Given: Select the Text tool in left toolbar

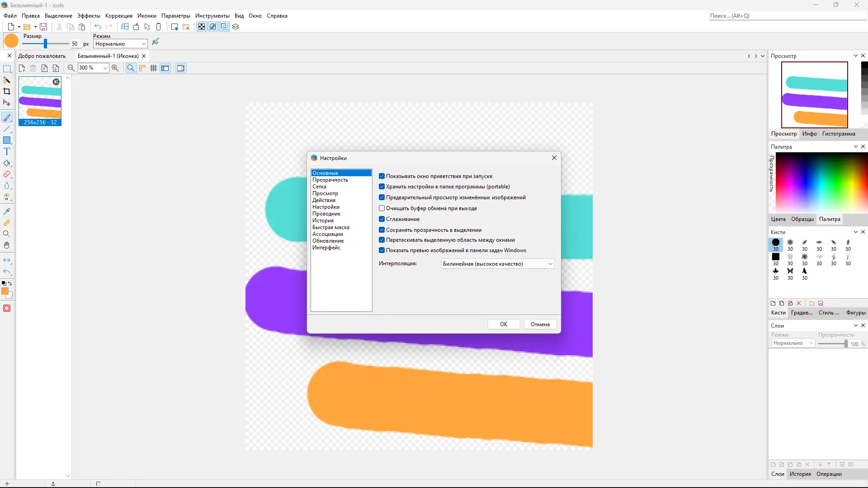Looking at the screenshot, I should pyautogui.click(x=7, y=152).
